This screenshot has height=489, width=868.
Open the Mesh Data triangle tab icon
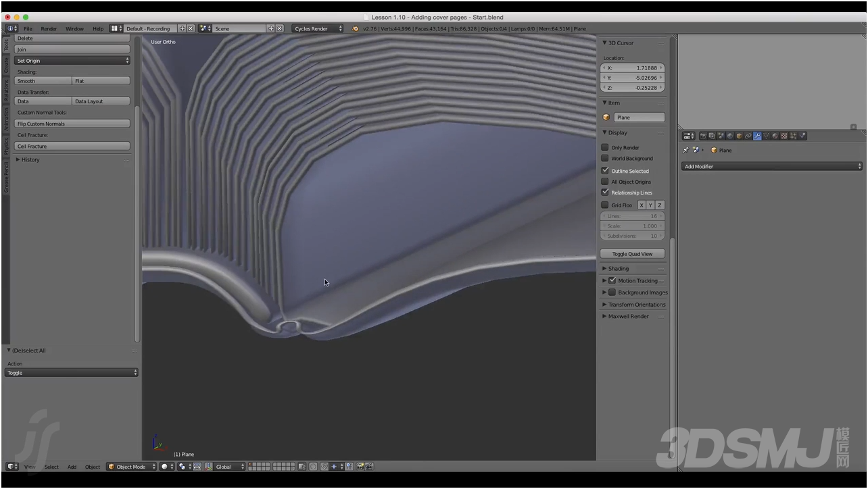767,136
